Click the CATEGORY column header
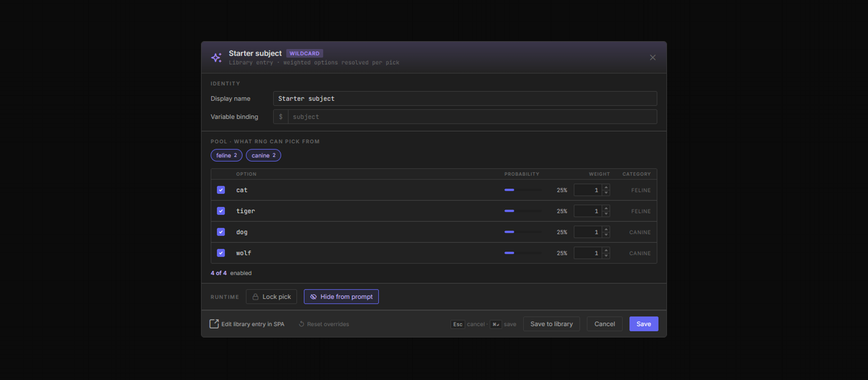 tap(636, 174)
